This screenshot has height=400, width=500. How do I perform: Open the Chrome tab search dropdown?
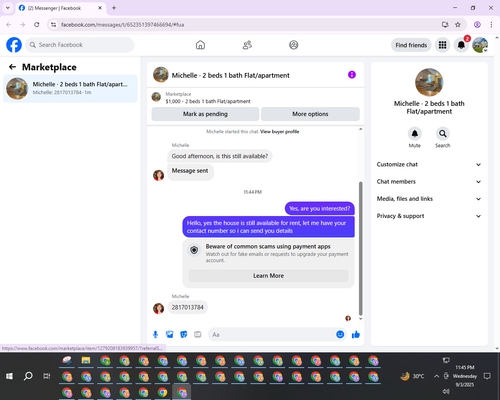pyautogui.click(x=8, y=8)
